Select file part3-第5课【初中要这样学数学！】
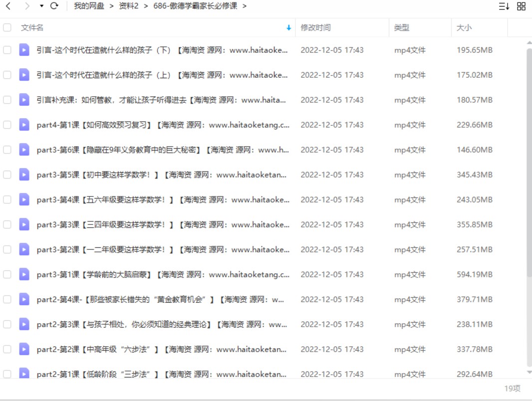Viewport: 532px width, 401px height. pyautogui.click(x=162, y=175)
